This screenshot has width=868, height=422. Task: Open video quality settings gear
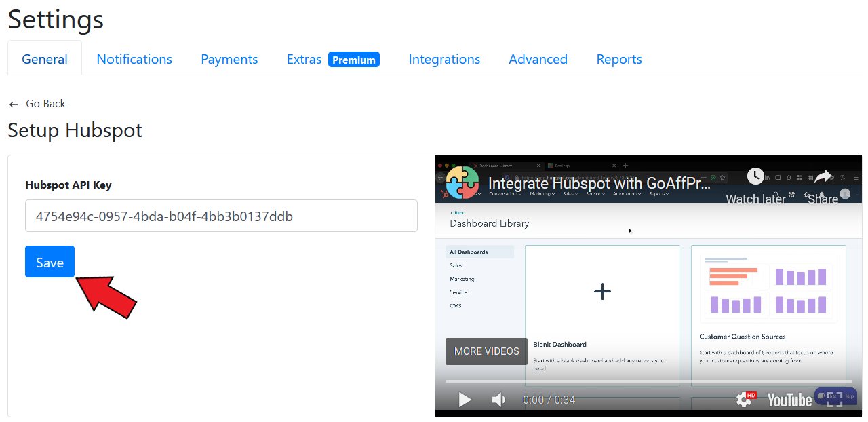click(x=745, y=400)
